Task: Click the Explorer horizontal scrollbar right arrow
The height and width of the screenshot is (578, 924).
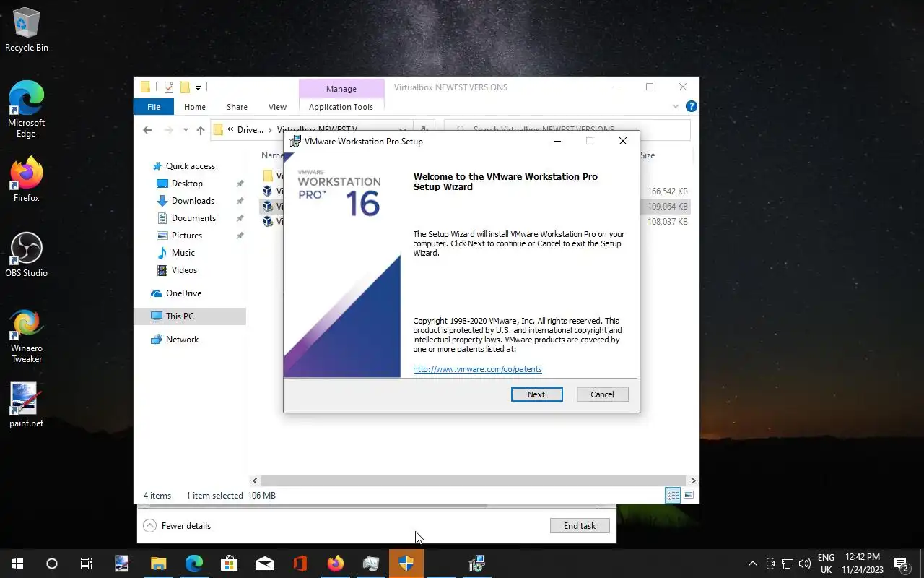Action: (693, 480)
